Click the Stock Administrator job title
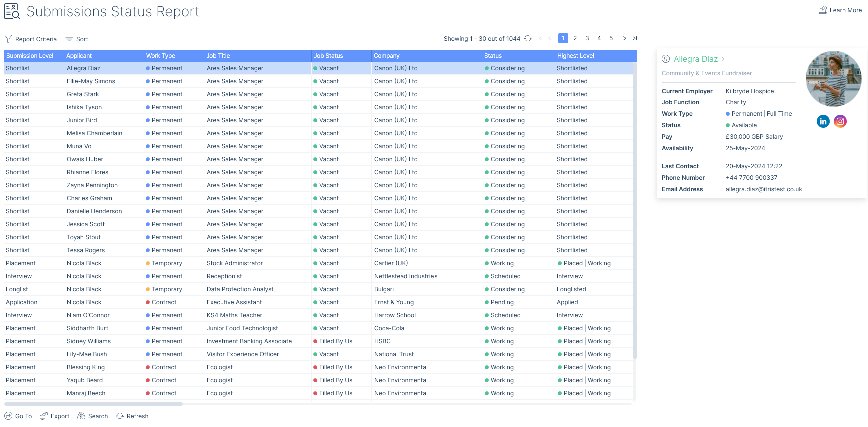The width and height of the screenshot is (868, 427). (x=235, y=263)
